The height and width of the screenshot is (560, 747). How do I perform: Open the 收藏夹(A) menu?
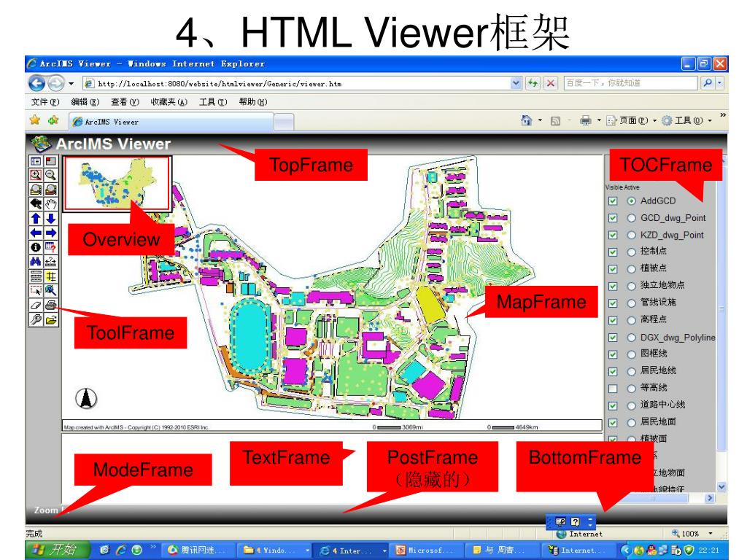(x=169, y=102)
